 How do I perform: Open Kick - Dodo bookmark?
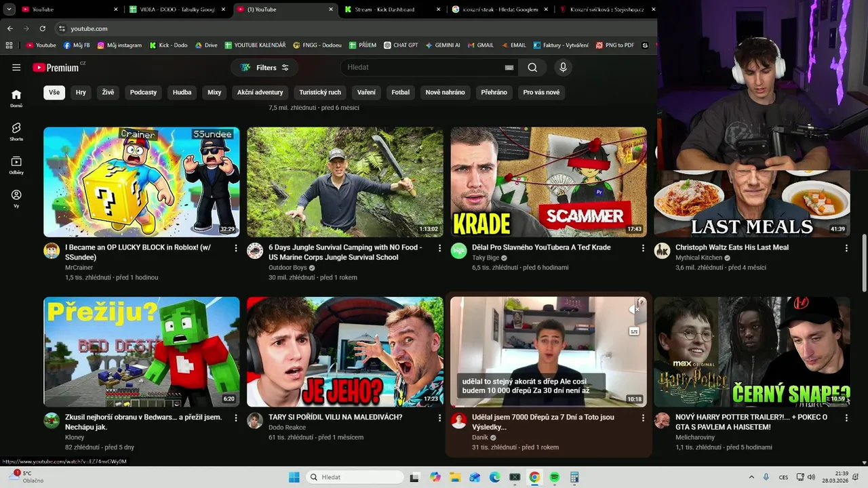coord(168,45)
